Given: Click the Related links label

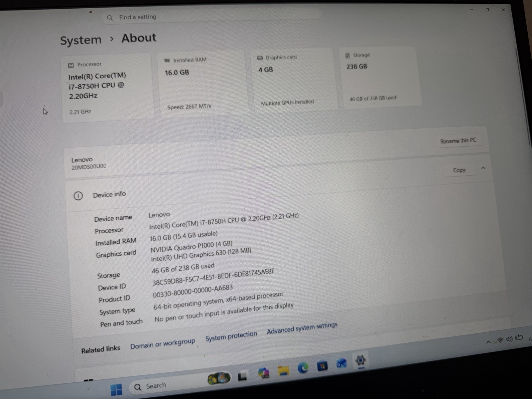Looking at the screenshot, I should click(101, 349).
